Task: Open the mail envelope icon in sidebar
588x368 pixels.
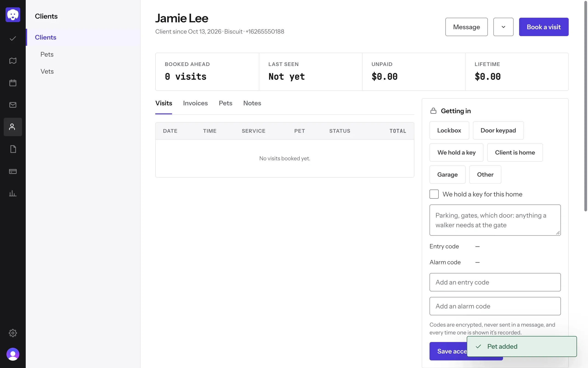Action: pyautogui.click(x=13, y=105)
